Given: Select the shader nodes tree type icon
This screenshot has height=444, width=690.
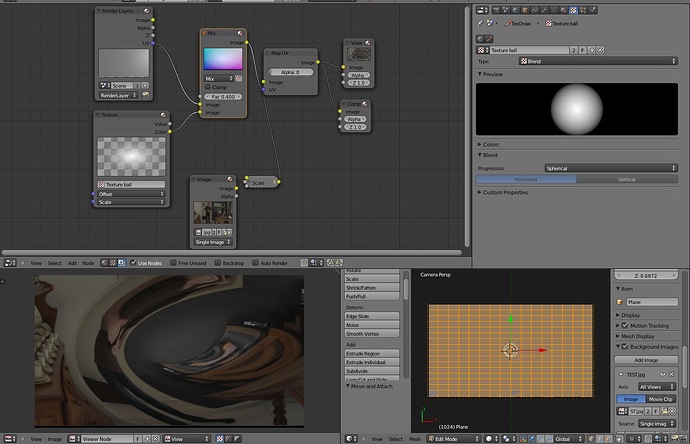Looking at the screenshot, I should point(104,263).
